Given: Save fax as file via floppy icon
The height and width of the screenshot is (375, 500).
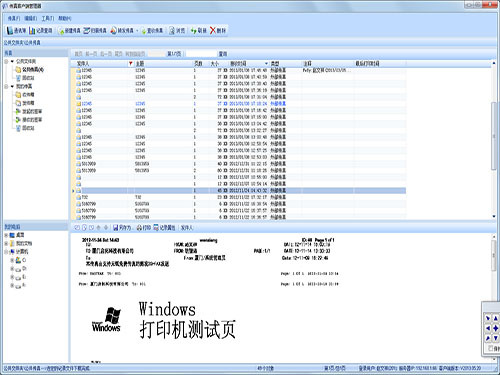Looking at the screenshot, I should coord(122,228).
